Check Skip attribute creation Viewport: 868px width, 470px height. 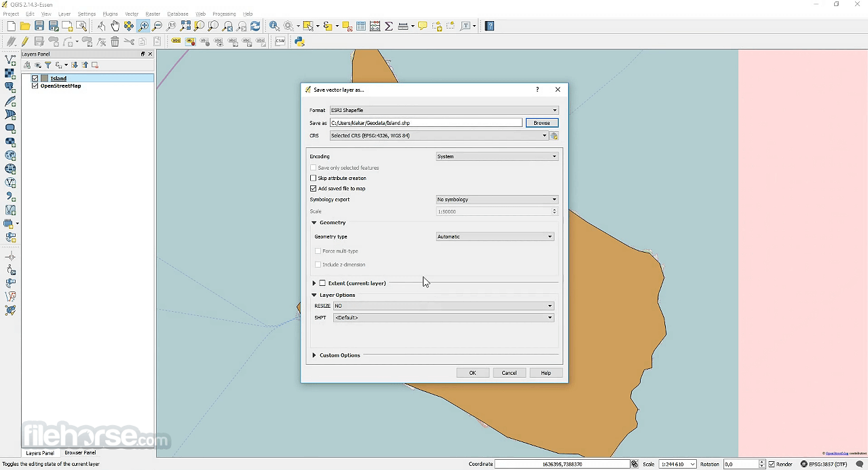[314, 178]
